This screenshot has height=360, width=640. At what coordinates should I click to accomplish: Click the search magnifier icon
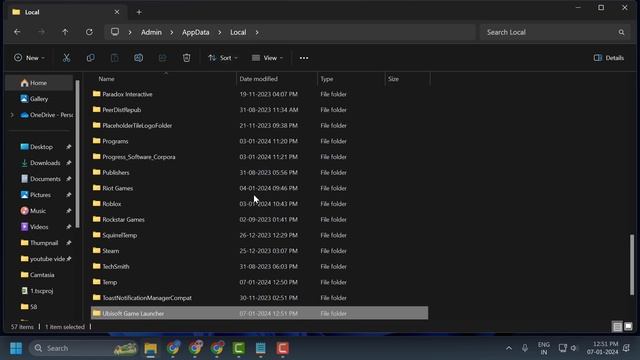click(621, 32)
